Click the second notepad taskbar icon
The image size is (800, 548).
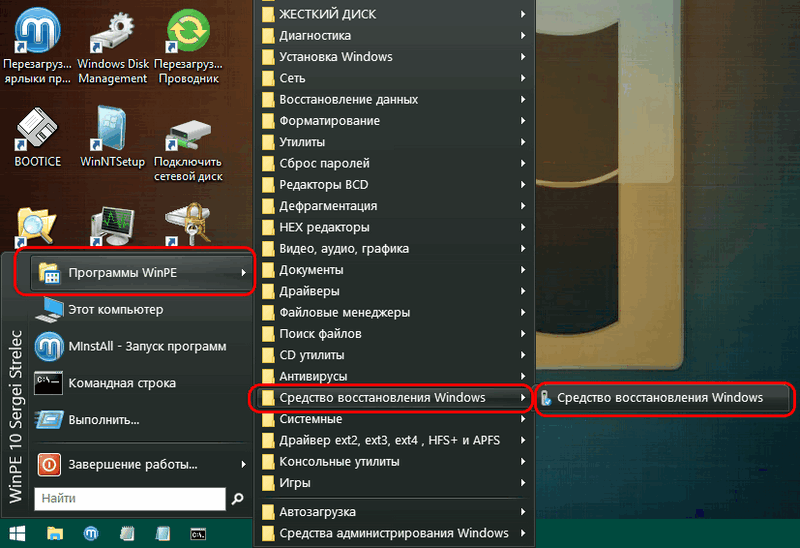click(162, 534)
